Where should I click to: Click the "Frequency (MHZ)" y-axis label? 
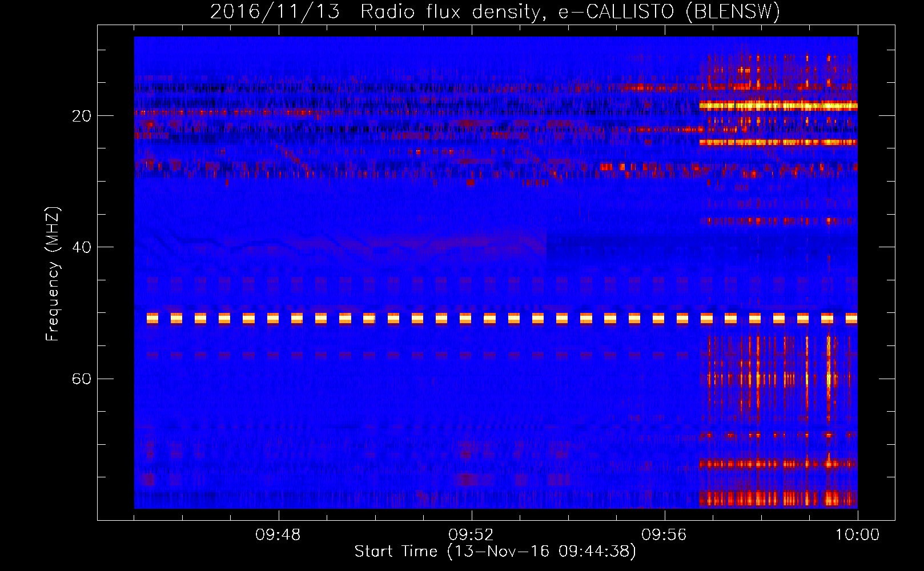53,274
